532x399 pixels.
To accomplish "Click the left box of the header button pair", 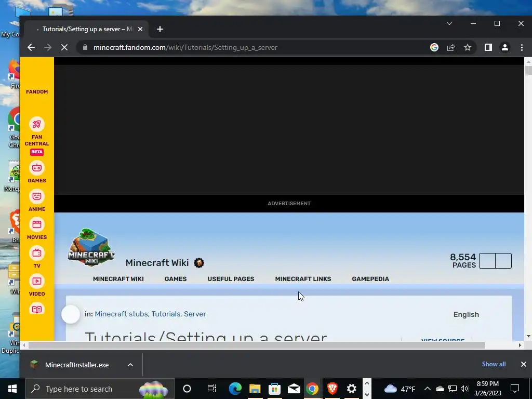I will [x=487, y=261].
